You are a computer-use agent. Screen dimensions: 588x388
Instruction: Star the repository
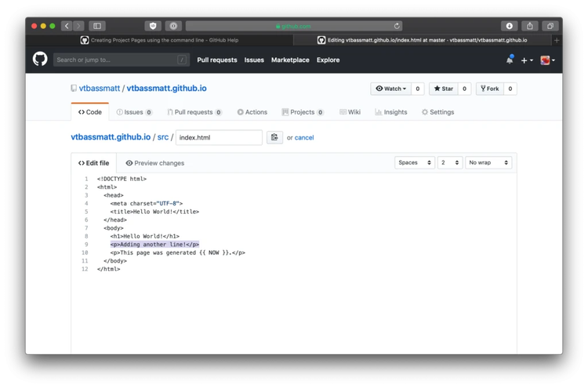(444, 89)
